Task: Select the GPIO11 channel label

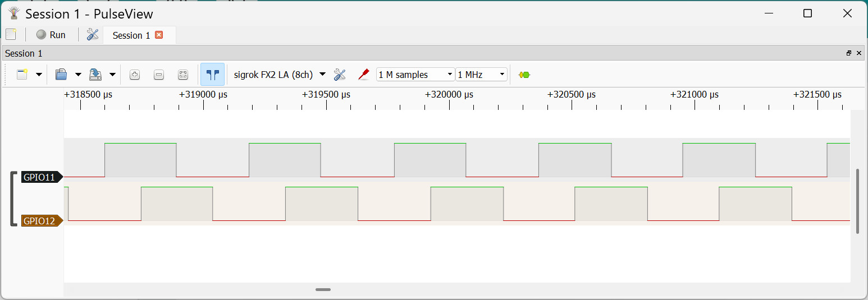Action: coord(42,177)
